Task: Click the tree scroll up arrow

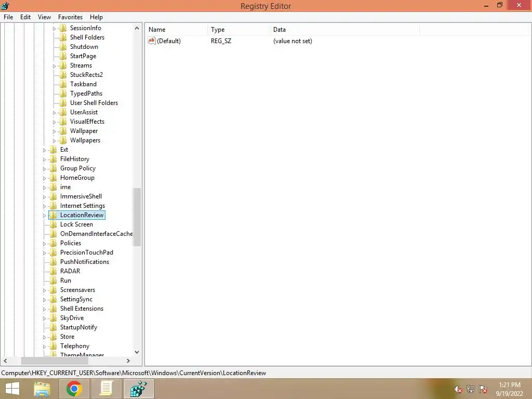Action: pyautogui.click(x=137, y=28)
